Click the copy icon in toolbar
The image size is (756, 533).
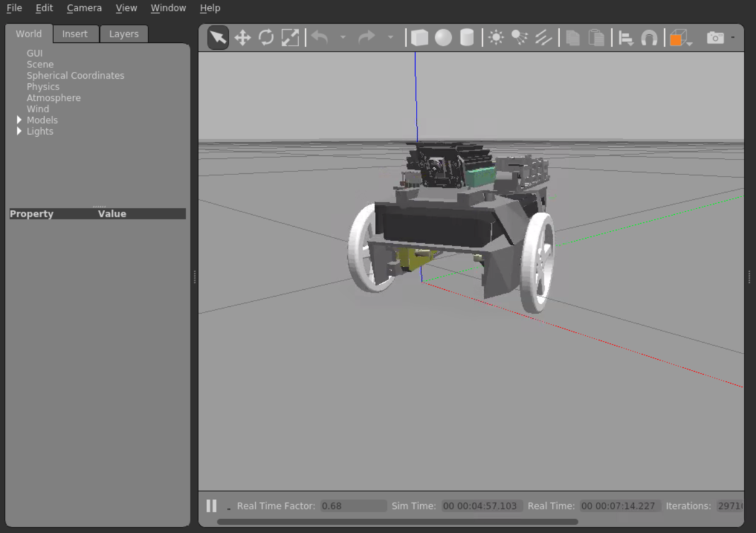573,38
